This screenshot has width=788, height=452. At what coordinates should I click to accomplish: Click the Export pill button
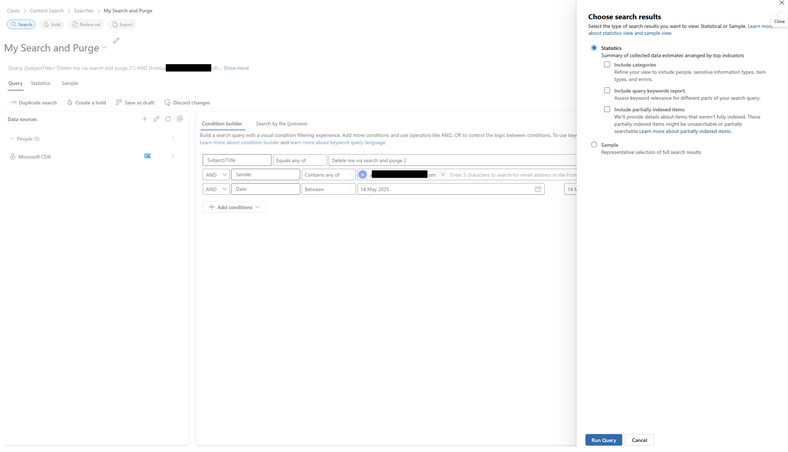click(122, 24)
